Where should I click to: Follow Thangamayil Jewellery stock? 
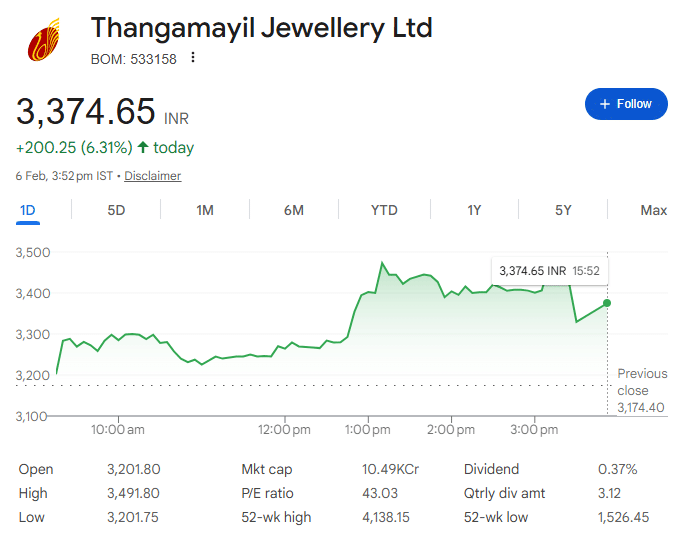(x=625, y=104)
